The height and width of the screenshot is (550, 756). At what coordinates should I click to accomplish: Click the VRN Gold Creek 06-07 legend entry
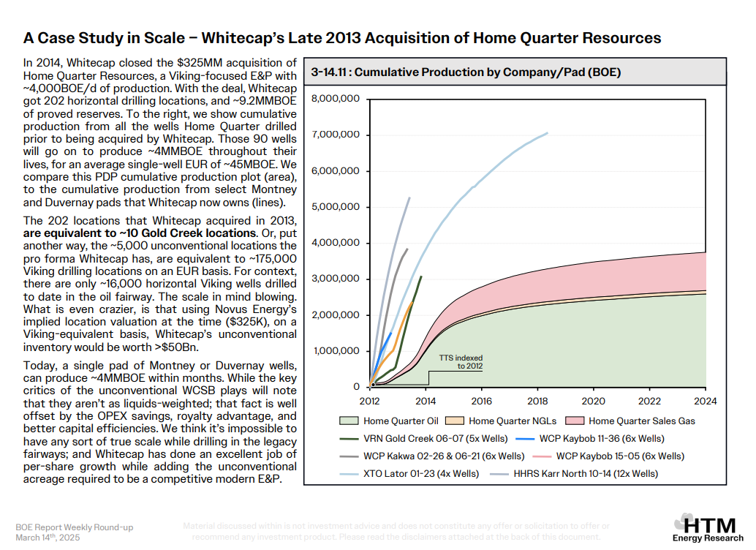click(x=424, y=439)
